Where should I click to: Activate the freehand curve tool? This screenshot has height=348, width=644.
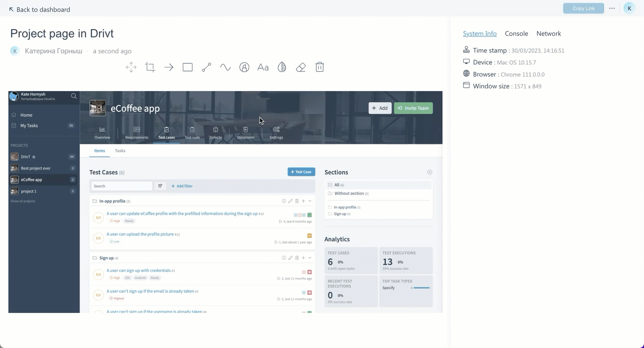[x=225, y=67]
